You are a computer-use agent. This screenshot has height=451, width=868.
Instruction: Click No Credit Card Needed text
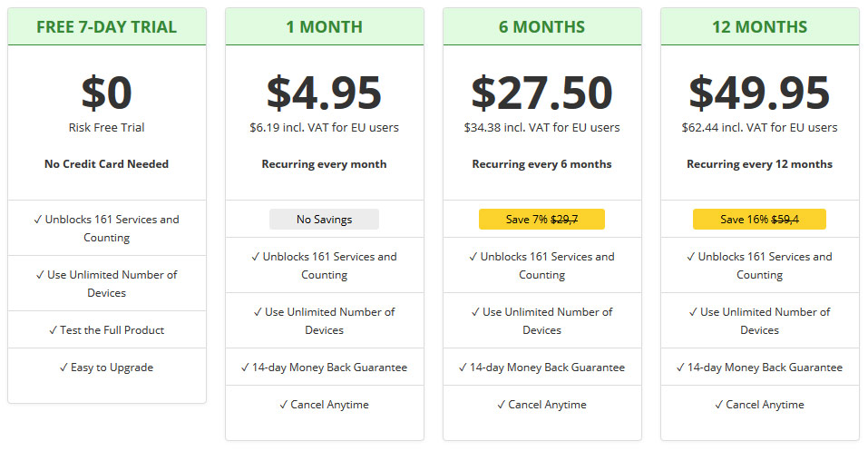tap(107, 164)
